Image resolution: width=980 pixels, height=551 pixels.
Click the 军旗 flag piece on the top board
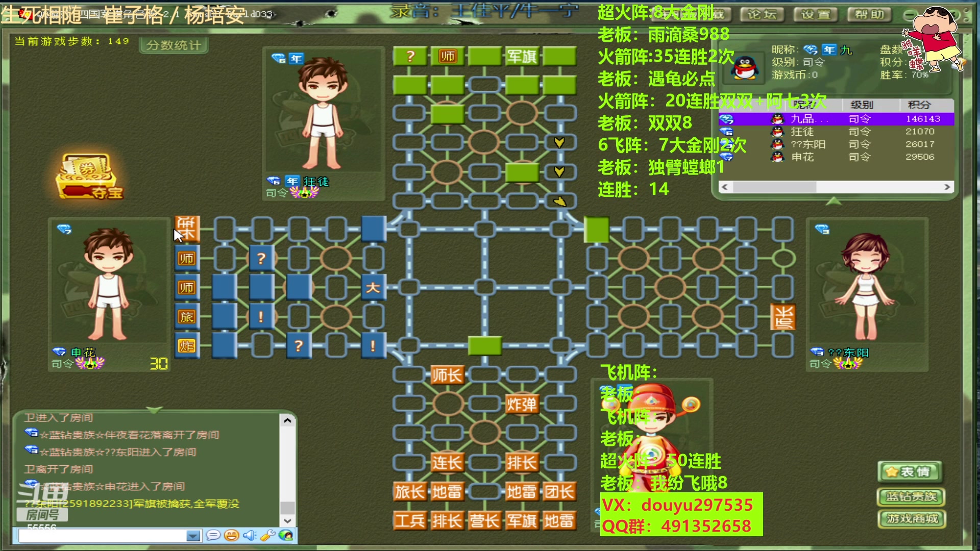click(x=522, y=56)
